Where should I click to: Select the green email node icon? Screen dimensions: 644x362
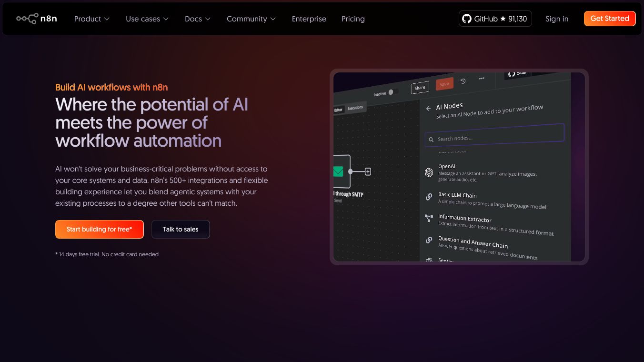339,171
